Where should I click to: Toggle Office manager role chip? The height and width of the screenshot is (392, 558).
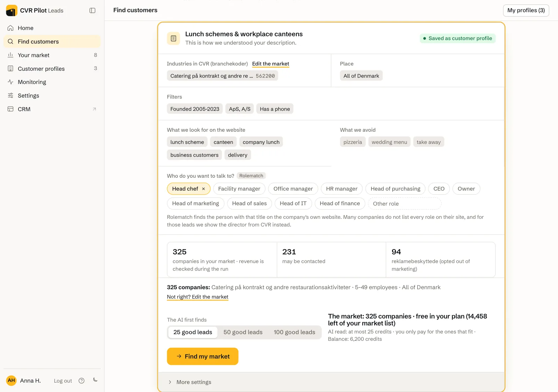[x=293, y=189]
